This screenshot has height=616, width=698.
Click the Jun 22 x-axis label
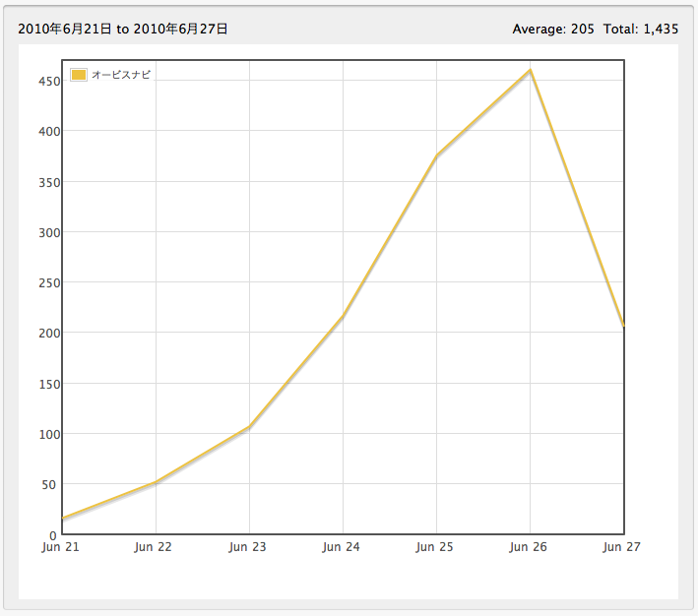click(154, 547)
